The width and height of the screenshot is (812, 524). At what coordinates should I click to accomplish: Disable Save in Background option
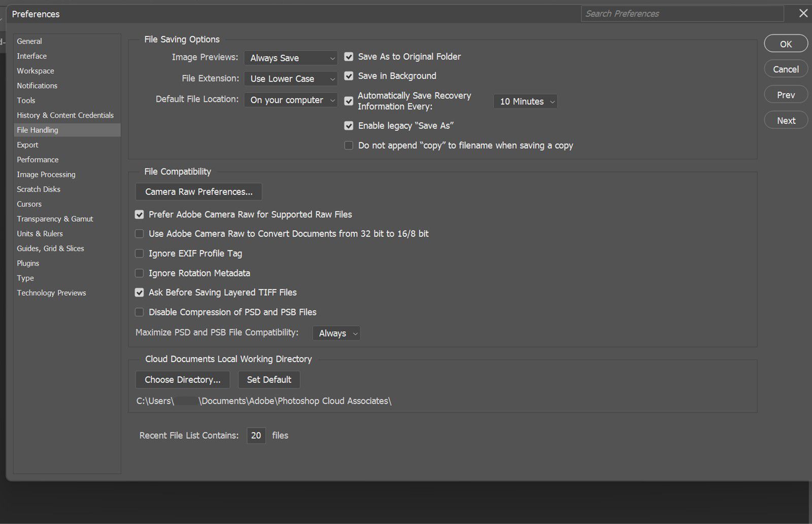coord(349,76)
